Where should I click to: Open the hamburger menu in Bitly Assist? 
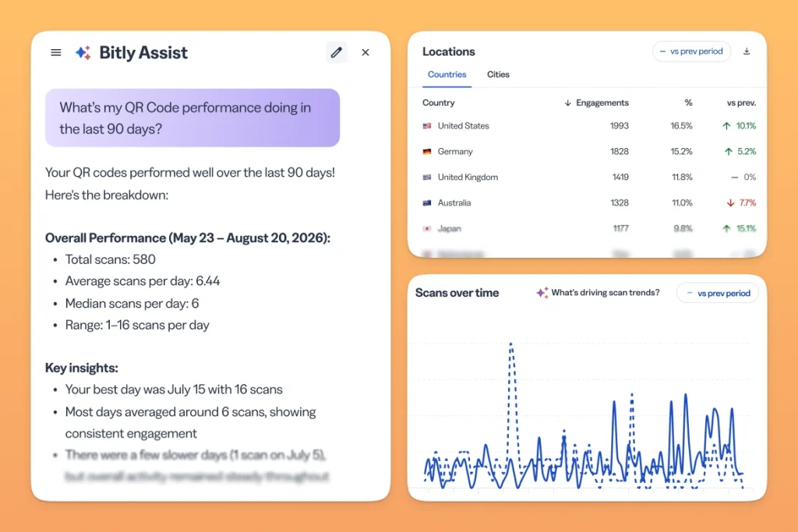coord(56,52)
